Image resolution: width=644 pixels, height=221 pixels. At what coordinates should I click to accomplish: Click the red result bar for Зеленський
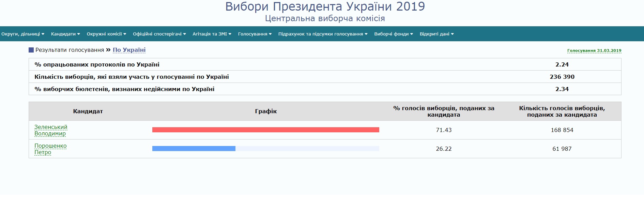point(265,130)
